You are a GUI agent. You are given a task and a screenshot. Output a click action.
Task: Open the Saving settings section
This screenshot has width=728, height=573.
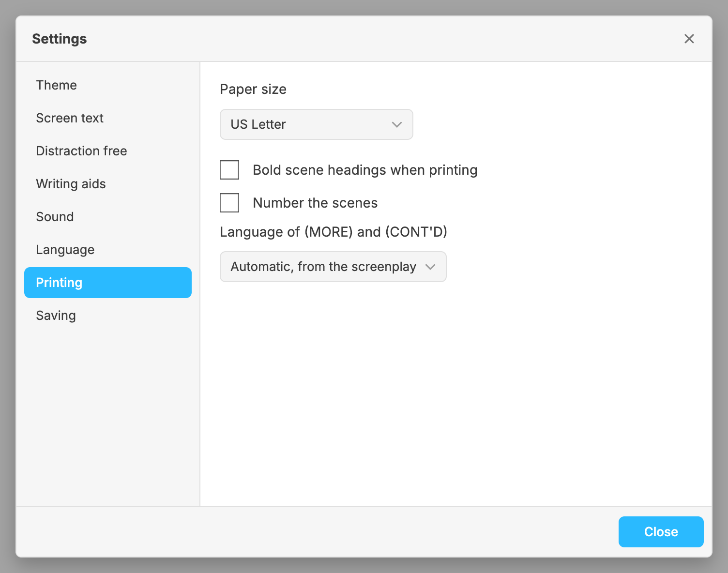click(x=108, y=316)
